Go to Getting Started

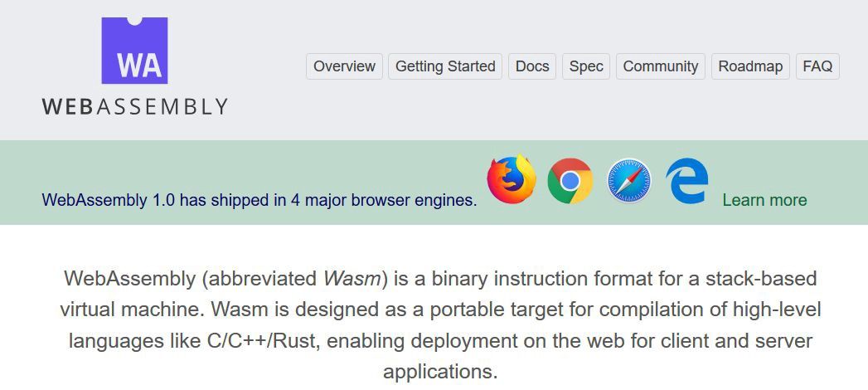click(445, 66)
